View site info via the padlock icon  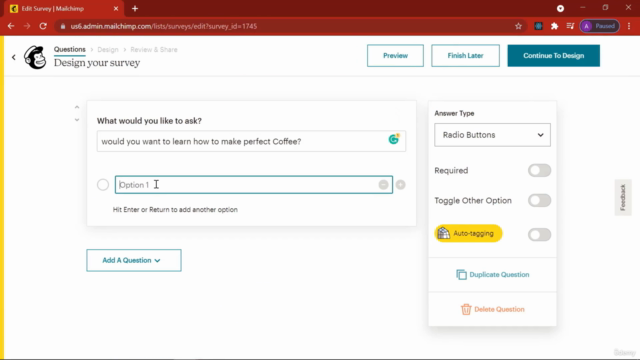pyautogui.click(x=63, y=26)
